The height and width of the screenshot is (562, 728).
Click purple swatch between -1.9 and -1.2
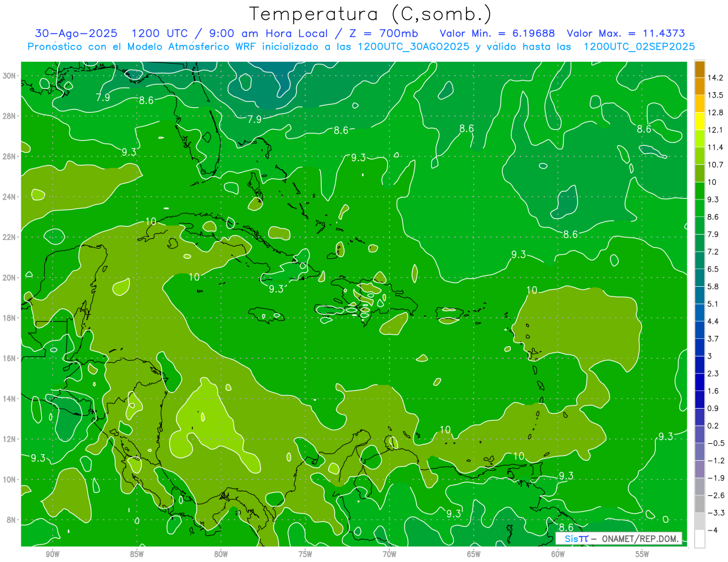[699, 469]
